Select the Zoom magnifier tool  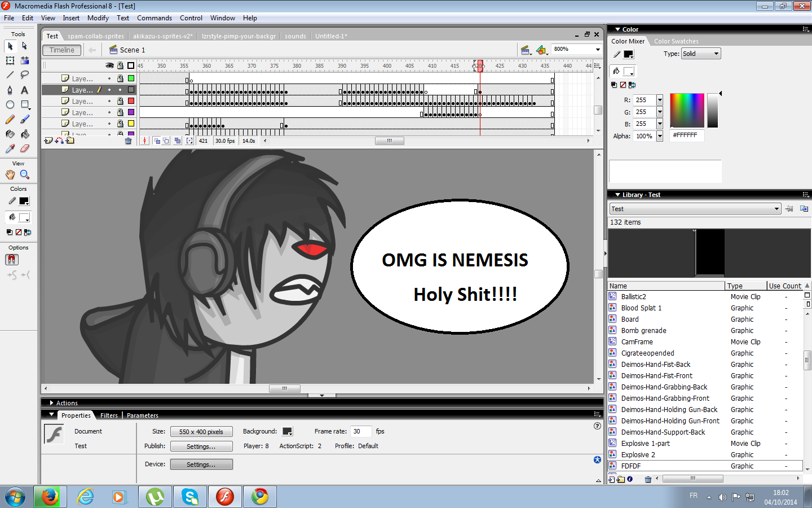pos(25,174)
